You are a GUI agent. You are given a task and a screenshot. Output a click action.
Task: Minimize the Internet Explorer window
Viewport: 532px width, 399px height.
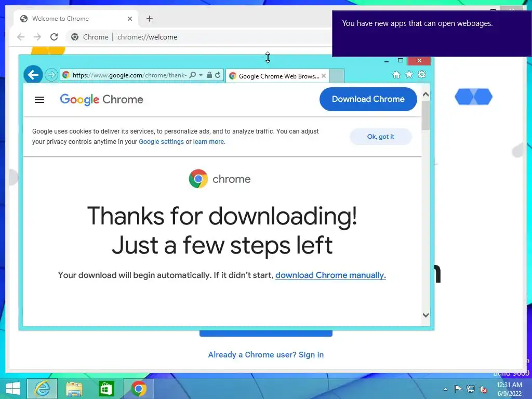coord(387,61)
